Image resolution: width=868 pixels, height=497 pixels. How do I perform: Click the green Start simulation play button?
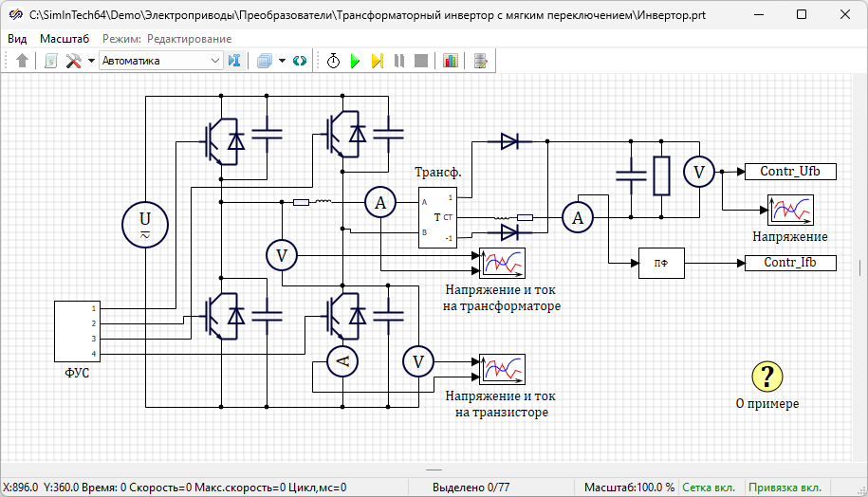[356, 61]
